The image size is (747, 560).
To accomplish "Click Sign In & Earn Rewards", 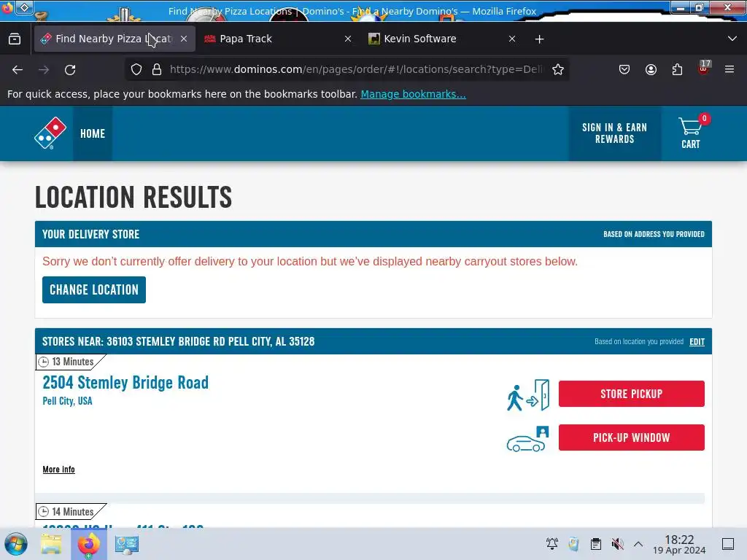I will coord(614,133).
